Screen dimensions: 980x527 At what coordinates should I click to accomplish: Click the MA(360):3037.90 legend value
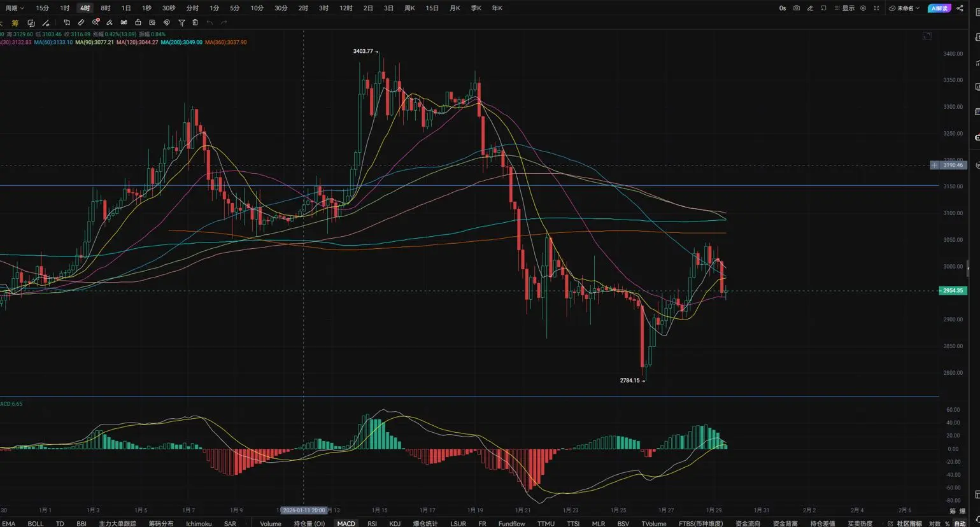(225, 43)
